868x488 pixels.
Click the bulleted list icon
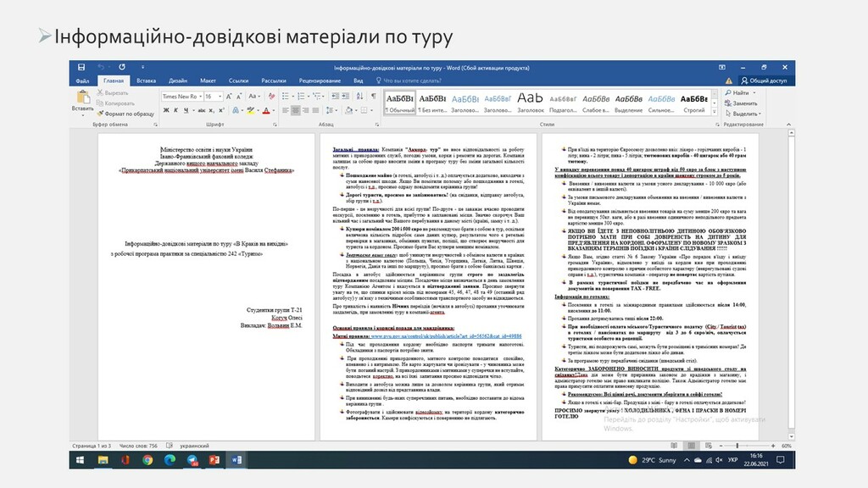(x=287, y=97)
